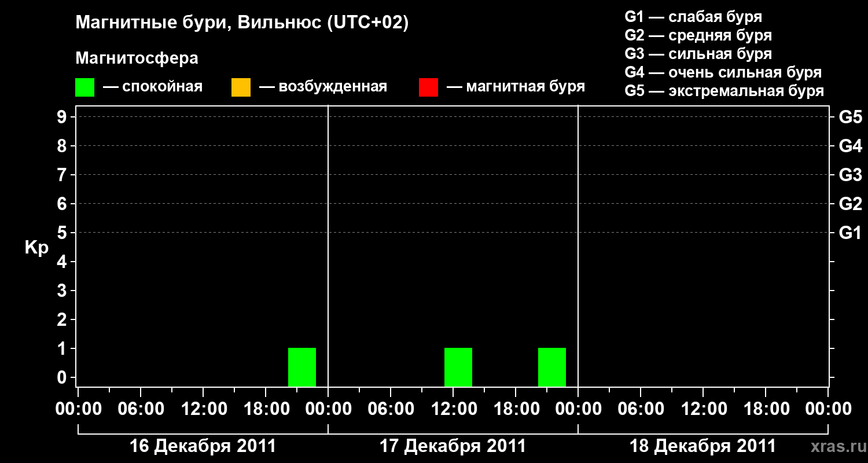
Task: Click the 18:00 time label under 17 December
Action: point(516,409)
